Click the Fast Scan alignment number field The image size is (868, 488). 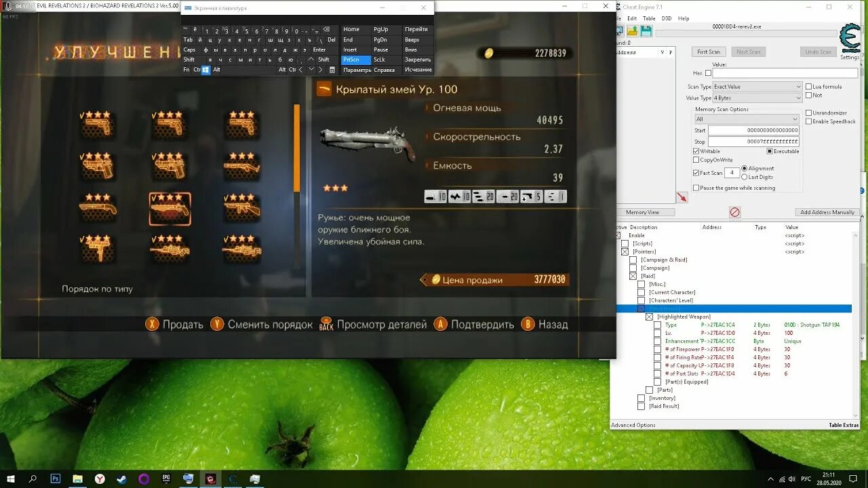[x=732, y=173]
